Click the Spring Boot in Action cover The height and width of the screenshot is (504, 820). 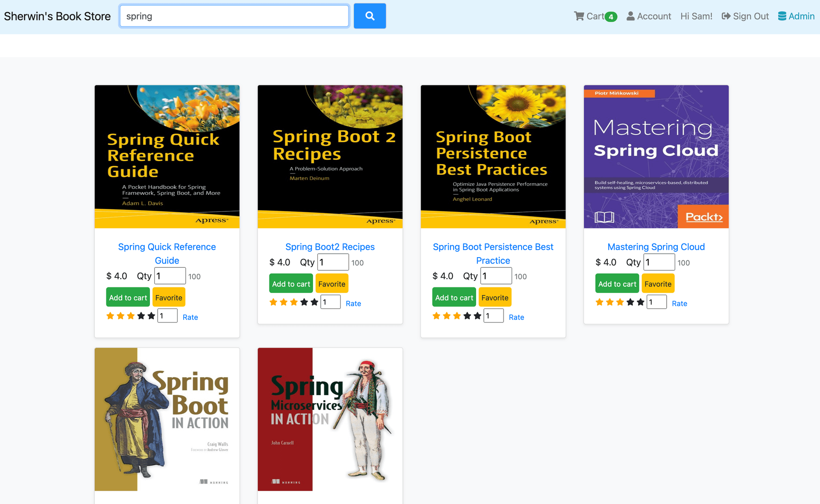(167, 419)
